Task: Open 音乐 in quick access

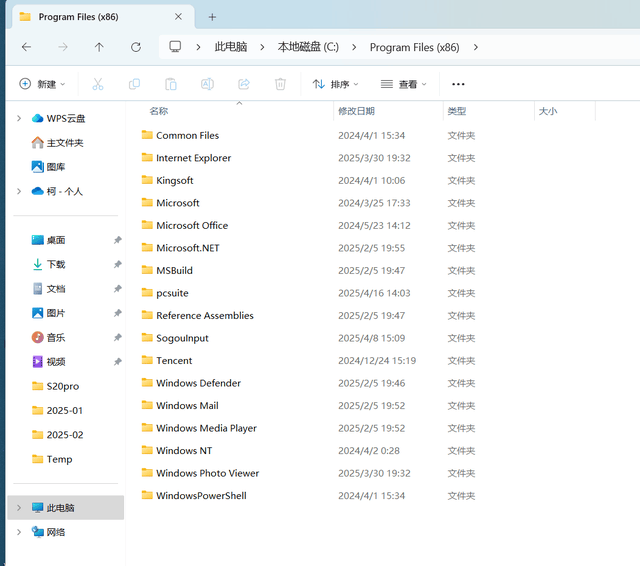Action: pos(48,337)
